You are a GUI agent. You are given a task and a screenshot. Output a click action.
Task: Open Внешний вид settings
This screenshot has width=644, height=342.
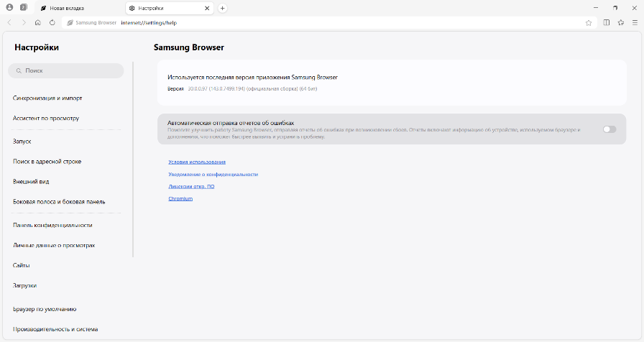[x=31, y=182]
